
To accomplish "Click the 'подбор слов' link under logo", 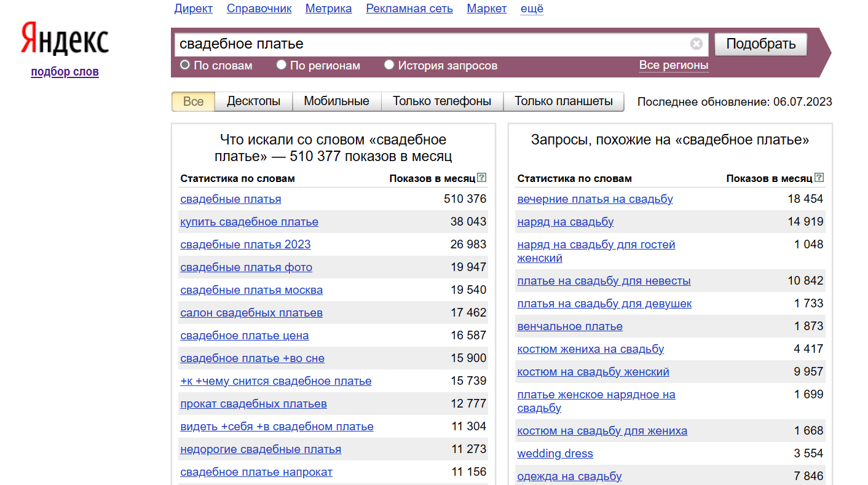I will 65,72.
